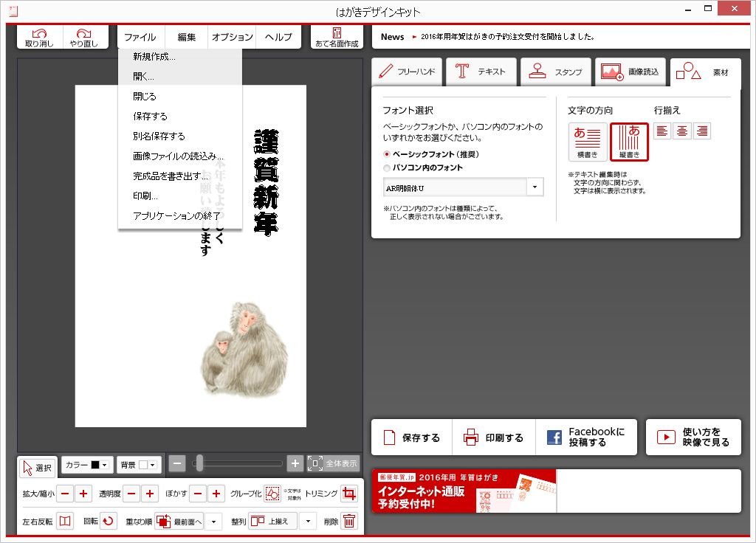The image size is (756, 543).
Task: Click the news headline about 2016 postcards
Action: (507, 37)
